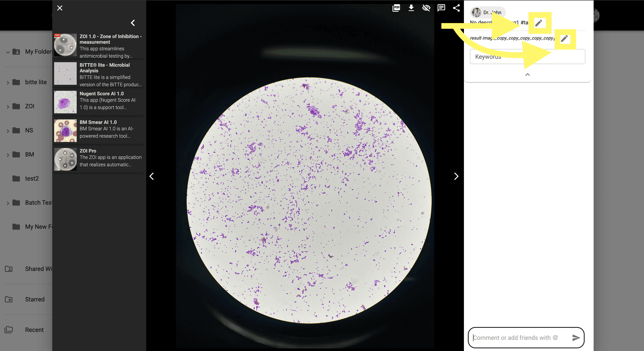Go to next image
This screenshot has height=351, width=644.
point(456,176)
